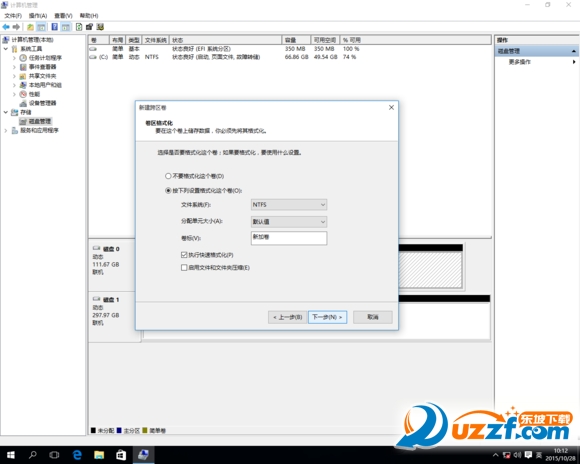Click Computer Management taskbar icon

pos(143,455)
